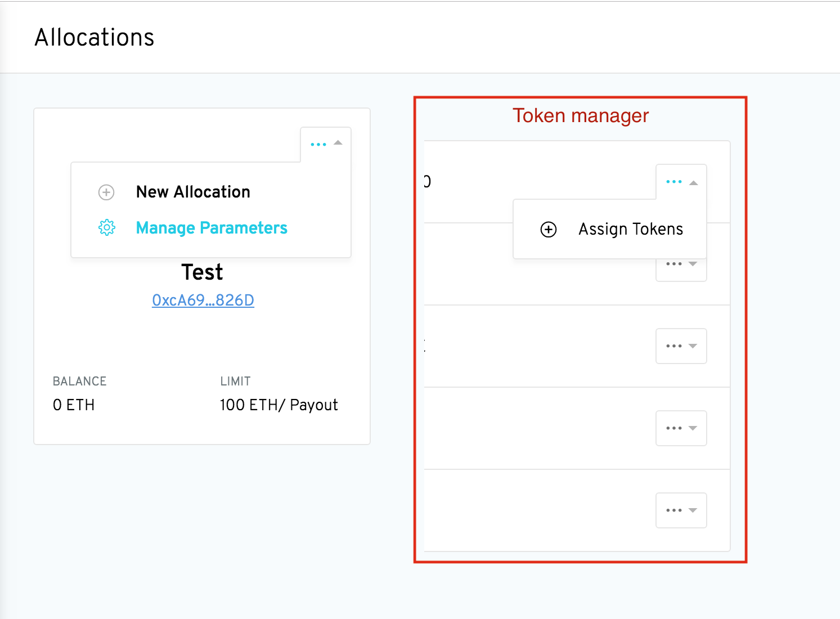This screenshot has height=619, width=840.
Task: Select New Allocation from the menu
Action: (x=192, y=192)
